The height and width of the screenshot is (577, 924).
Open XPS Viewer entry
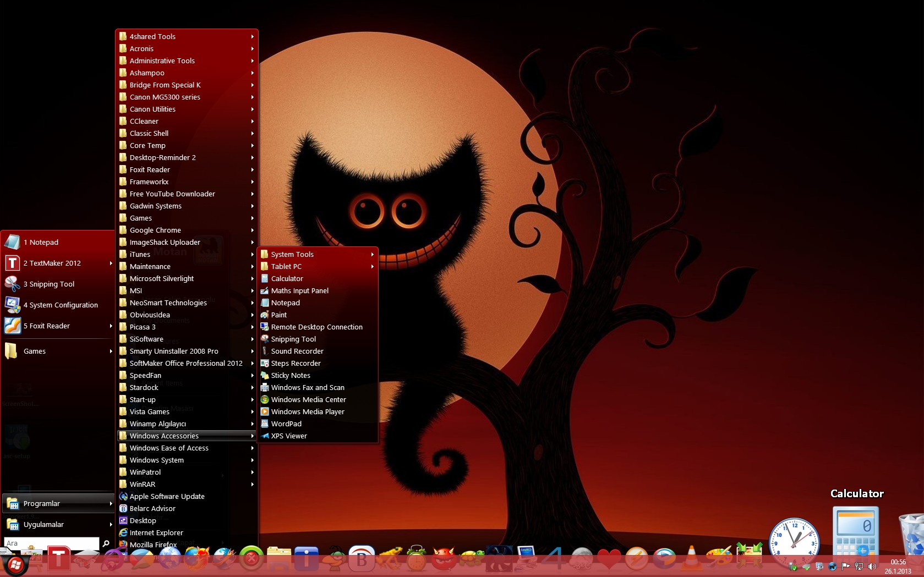point(318,436)
